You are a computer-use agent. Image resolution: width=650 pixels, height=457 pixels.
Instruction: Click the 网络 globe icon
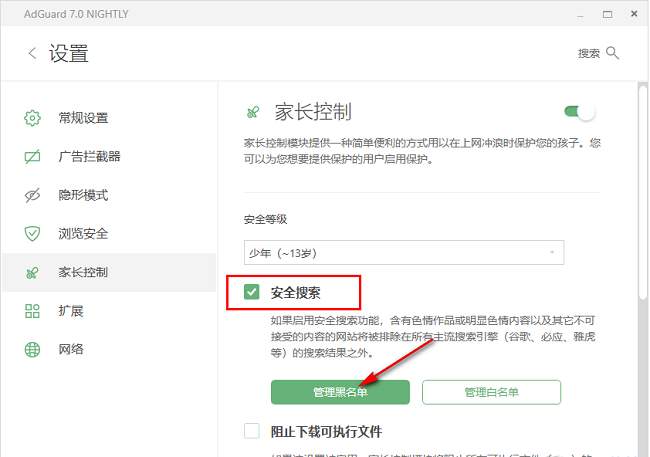[x=32, y=350]
